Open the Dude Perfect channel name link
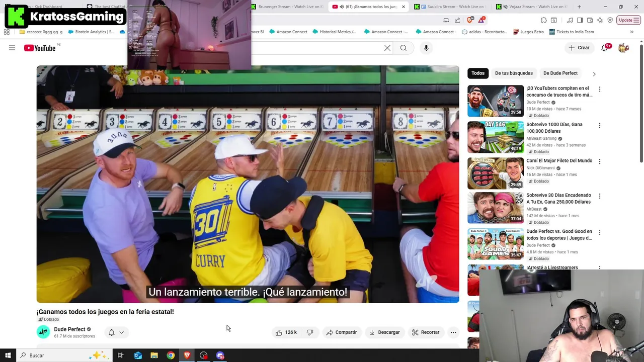This screenshot has width=644, height=362. pos(69,329)
